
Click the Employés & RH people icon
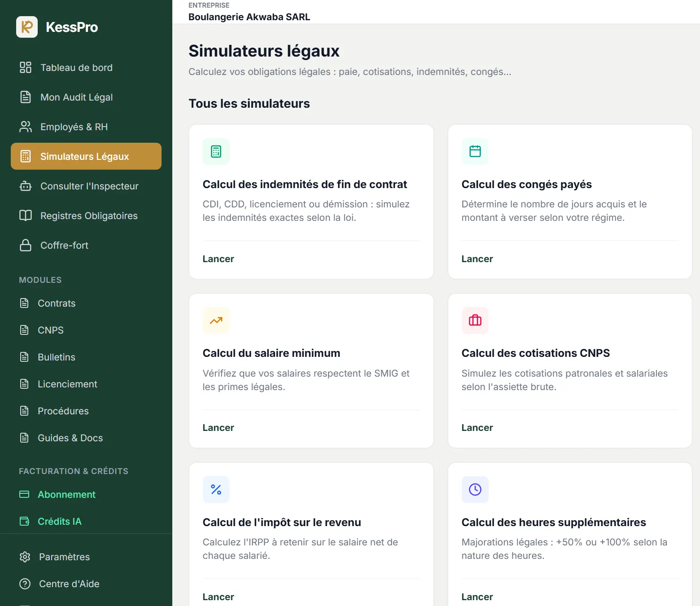coord(26,127)
